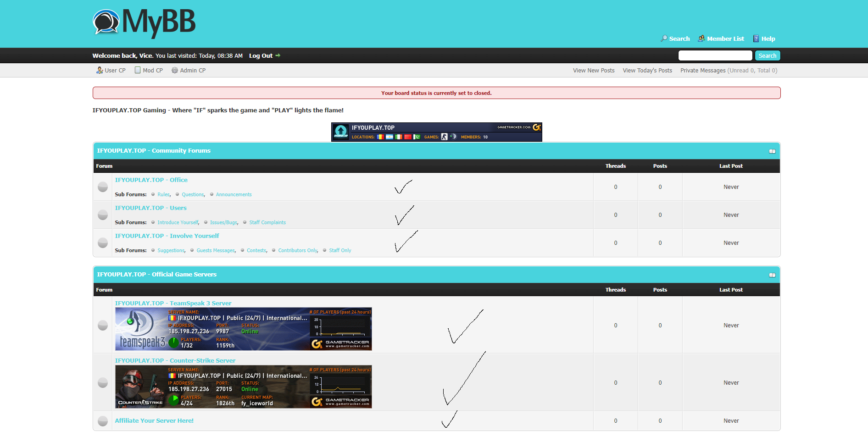Open Admin CP
Screen dimensions: 868x436
[193, 71]
